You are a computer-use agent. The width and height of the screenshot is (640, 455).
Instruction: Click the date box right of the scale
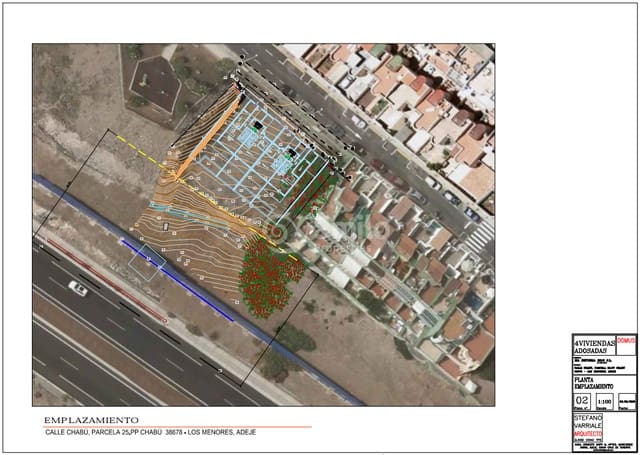[626, 402]
